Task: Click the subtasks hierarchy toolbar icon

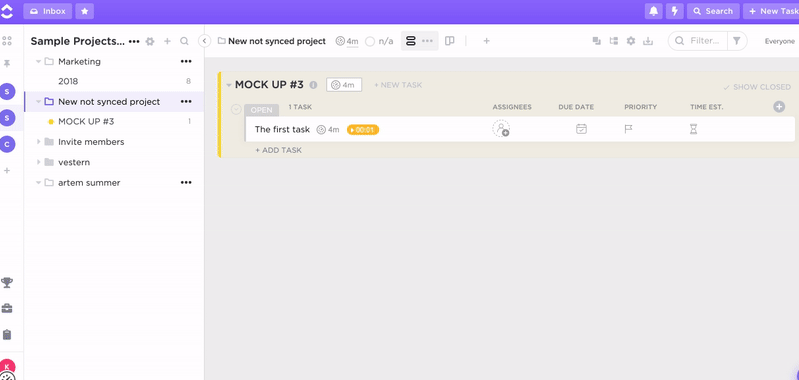Action: [614, 41]
